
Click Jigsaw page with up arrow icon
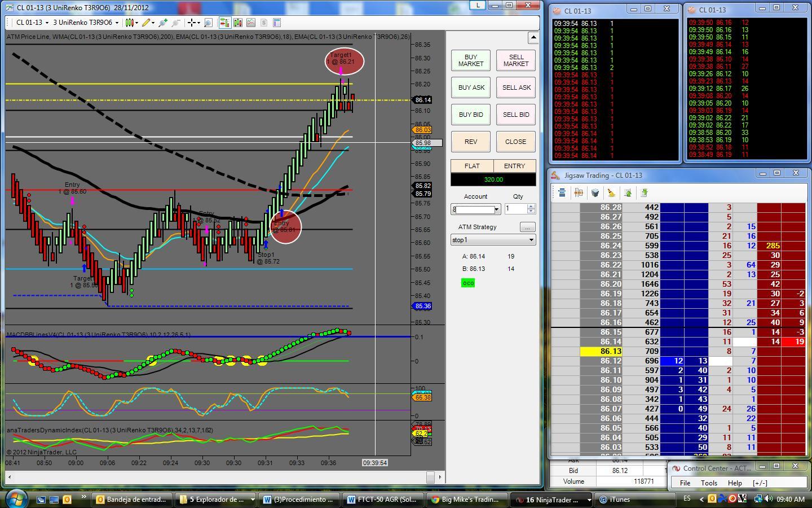coord(628,192)
